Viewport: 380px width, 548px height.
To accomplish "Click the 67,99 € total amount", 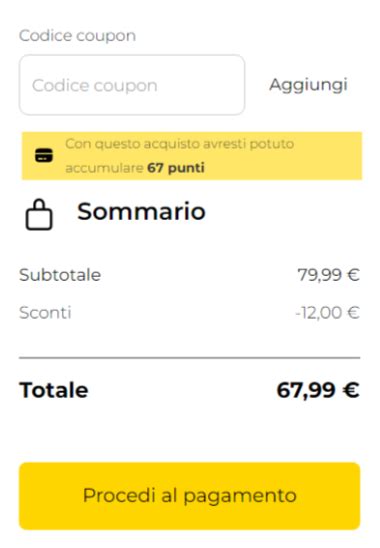I will [318, 390].
